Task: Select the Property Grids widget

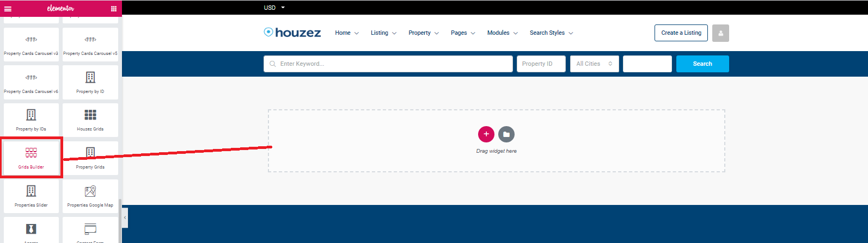Action: [90, 158]
